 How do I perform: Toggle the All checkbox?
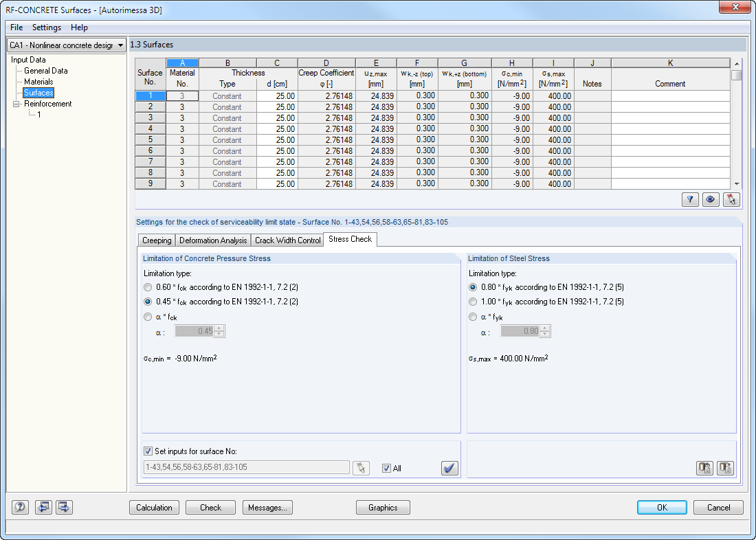[x=386, y=468]
